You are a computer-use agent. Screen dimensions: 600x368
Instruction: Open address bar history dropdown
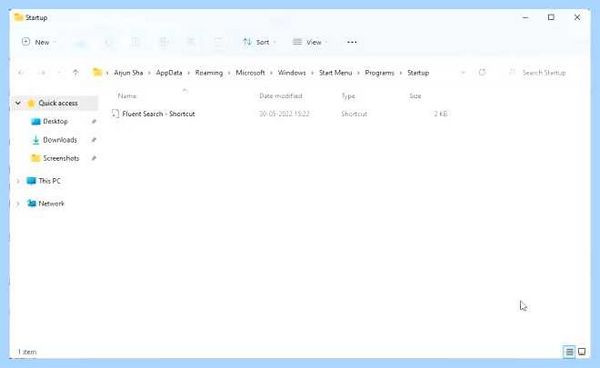coord(463,72)
